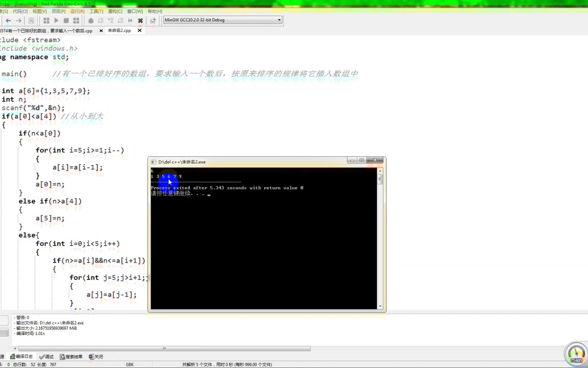Maximize the 未命名2.exe console window
Viewport: 588px width, 368px height.
[x=362, y=160]
